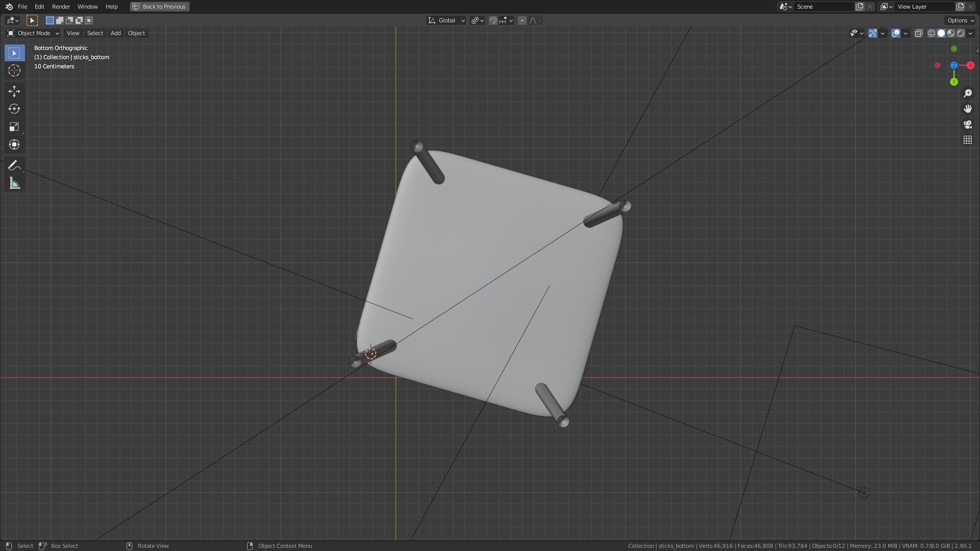Select the Scale tool
The image size is (980, 551).
click(x=14, y=127)
